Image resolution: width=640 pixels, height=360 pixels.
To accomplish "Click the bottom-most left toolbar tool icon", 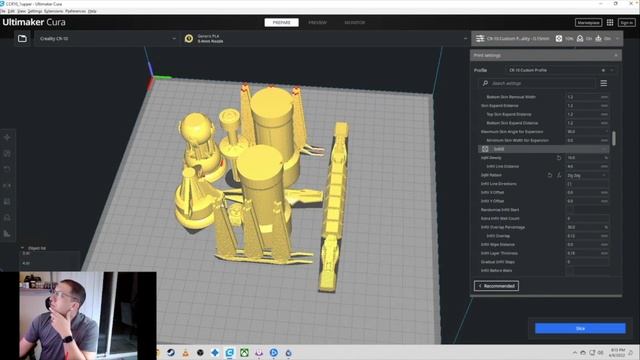I will (7, 234).
